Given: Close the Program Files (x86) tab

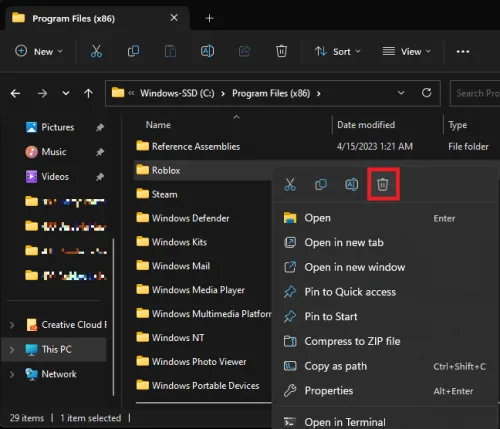Looking at the screenshot, I should point(174,18).
